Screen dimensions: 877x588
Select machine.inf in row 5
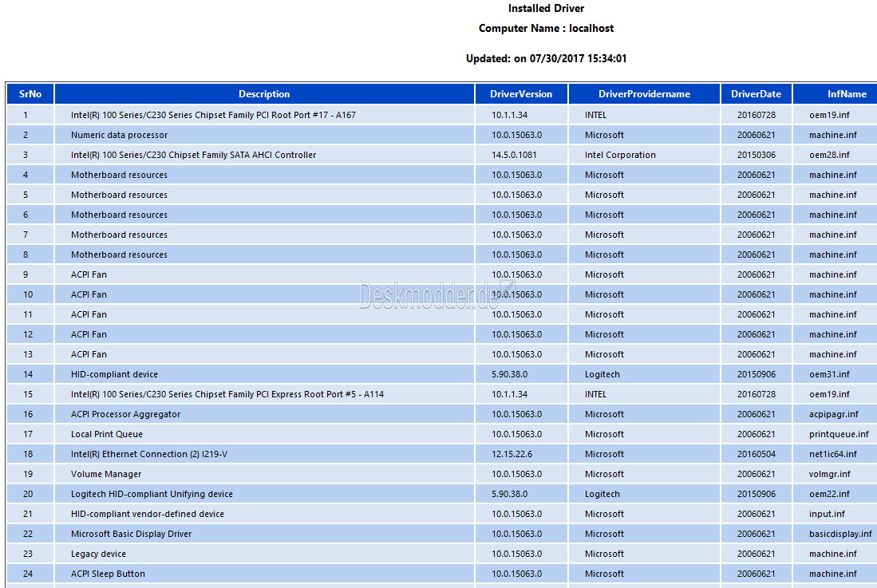(x=833, y=195)
